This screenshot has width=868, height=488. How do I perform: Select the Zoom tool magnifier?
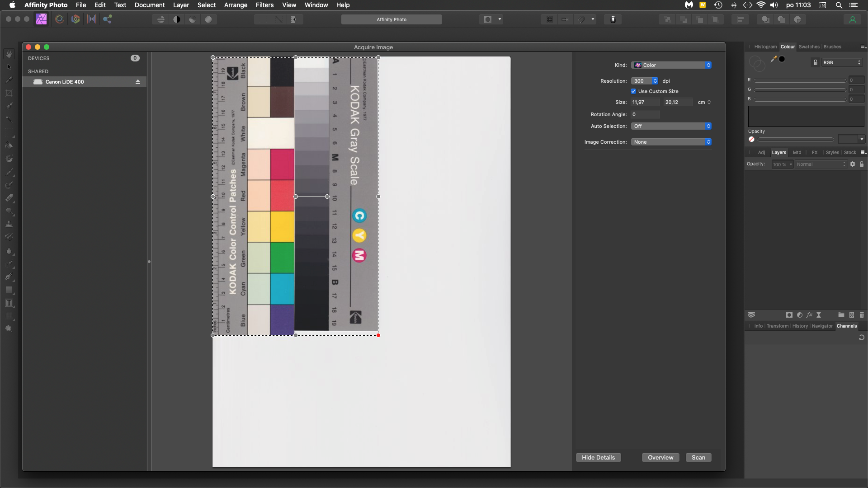(x=9, y=329)
